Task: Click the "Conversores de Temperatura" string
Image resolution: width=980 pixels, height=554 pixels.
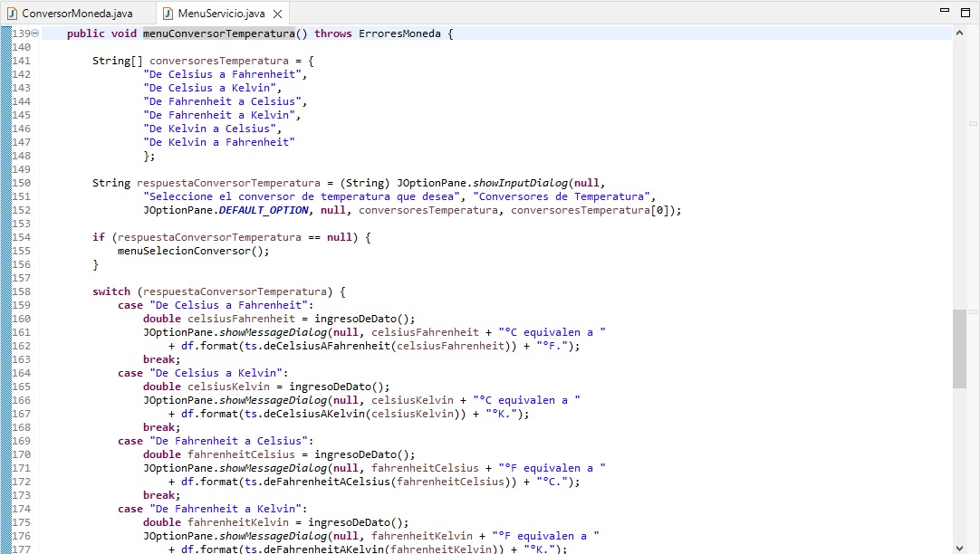Action: pos(562,196)
